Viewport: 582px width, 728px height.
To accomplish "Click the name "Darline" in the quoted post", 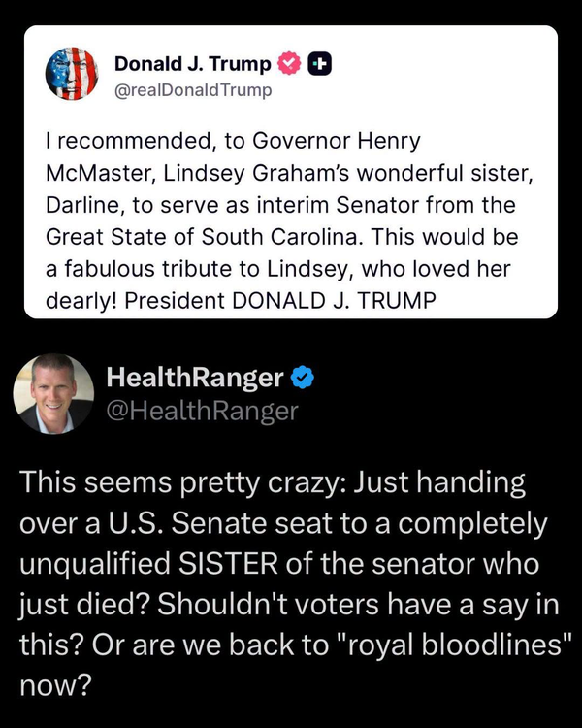I will (x=84, y=205).
